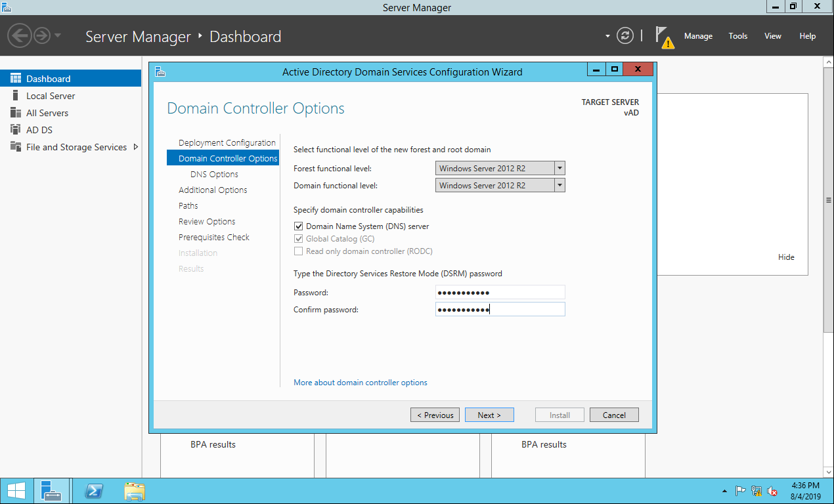Uncheck Domain Name System (DNS) server
834x504 pixels.
pyautogui.click(x=298, y=226)
